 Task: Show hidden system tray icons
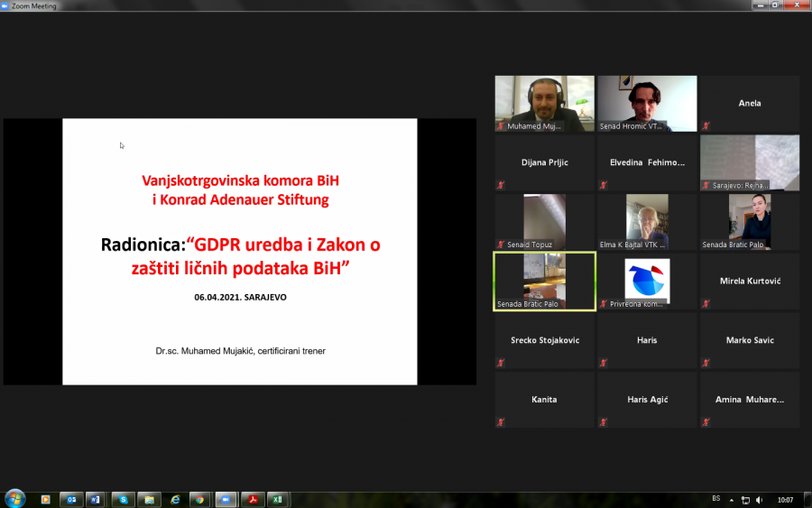click(731, 500)
